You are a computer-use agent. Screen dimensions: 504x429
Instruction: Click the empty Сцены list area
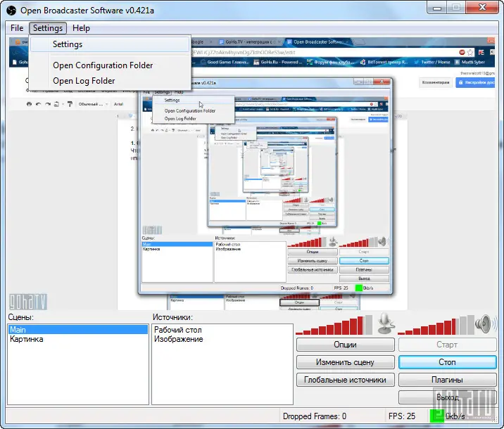(78, 374)
